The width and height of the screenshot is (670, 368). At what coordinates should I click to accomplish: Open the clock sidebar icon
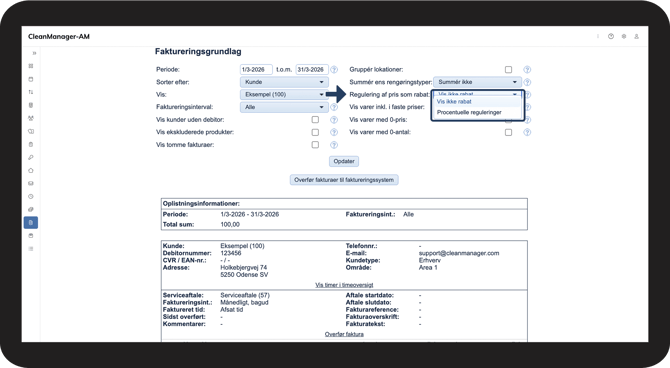click(x=31, y=197)
